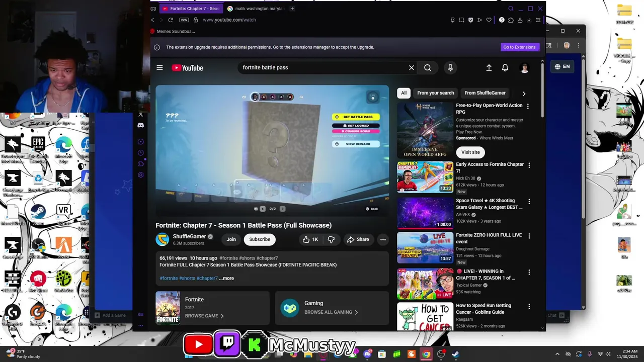Open options for Early Access Fortnite video
Viewport: 644px width, 362px height.
529,165
